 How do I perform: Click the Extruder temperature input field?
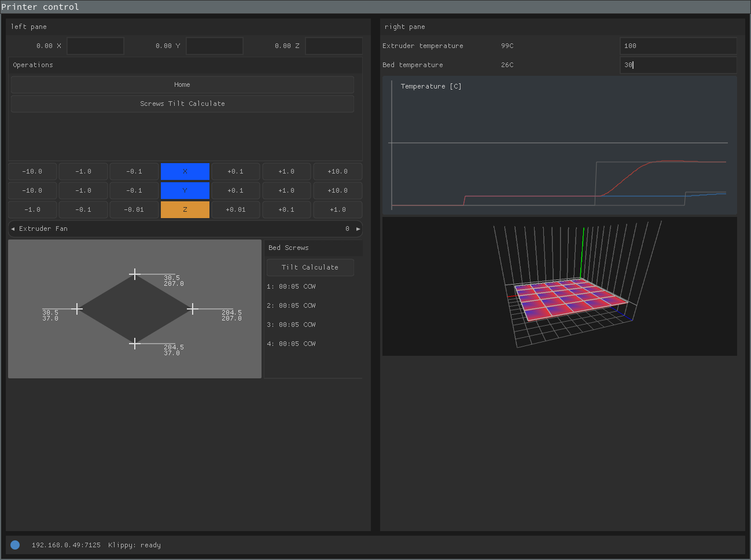(x=678, y=46)
